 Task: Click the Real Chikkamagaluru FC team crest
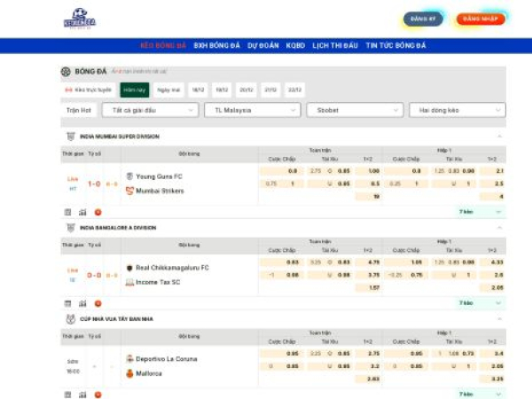point(129,268)
